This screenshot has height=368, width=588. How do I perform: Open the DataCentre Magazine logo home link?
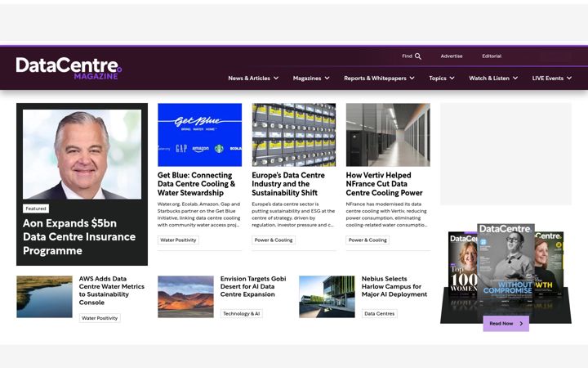69,69
